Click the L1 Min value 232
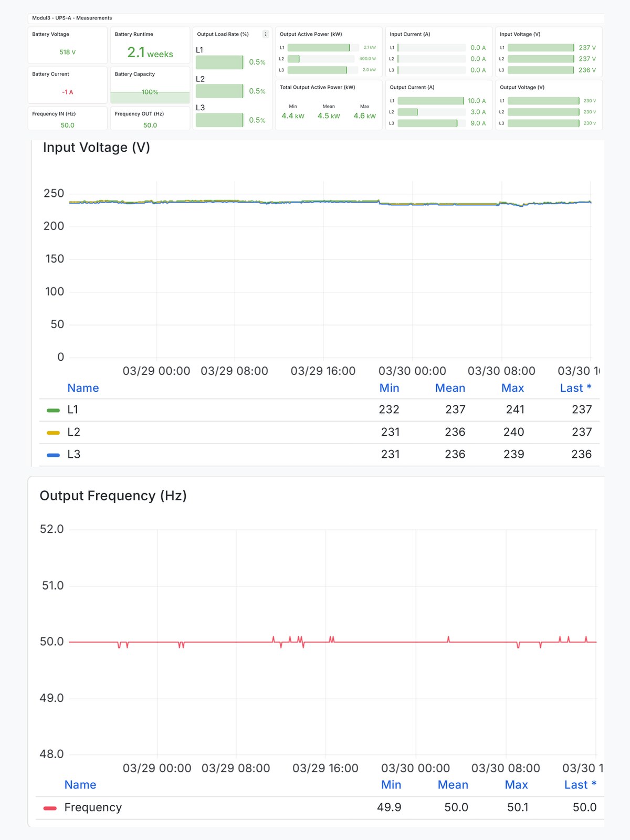630x840 pixels. click(x=389, y=409)
